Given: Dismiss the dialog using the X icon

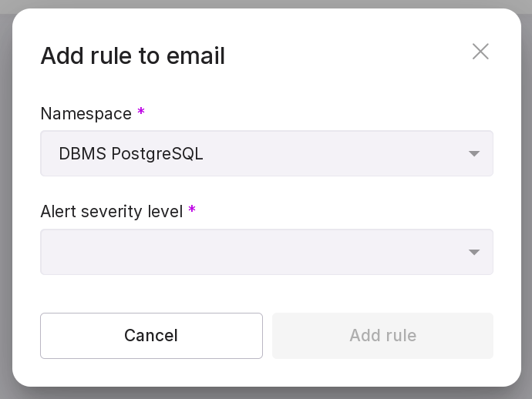Looking at the screenshot, I should point(480,52).
